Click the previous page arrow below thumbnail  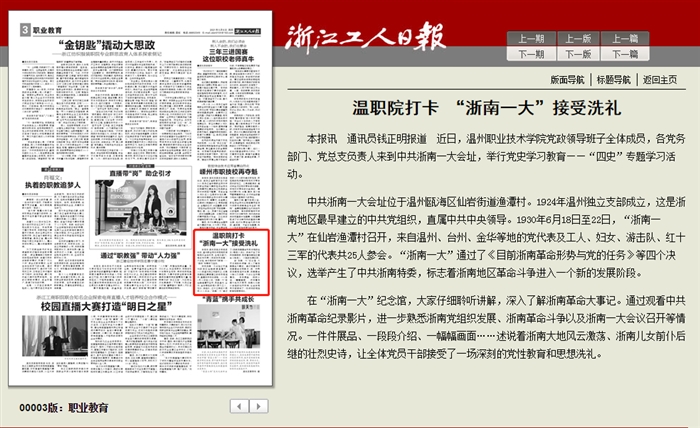(239, 406)
